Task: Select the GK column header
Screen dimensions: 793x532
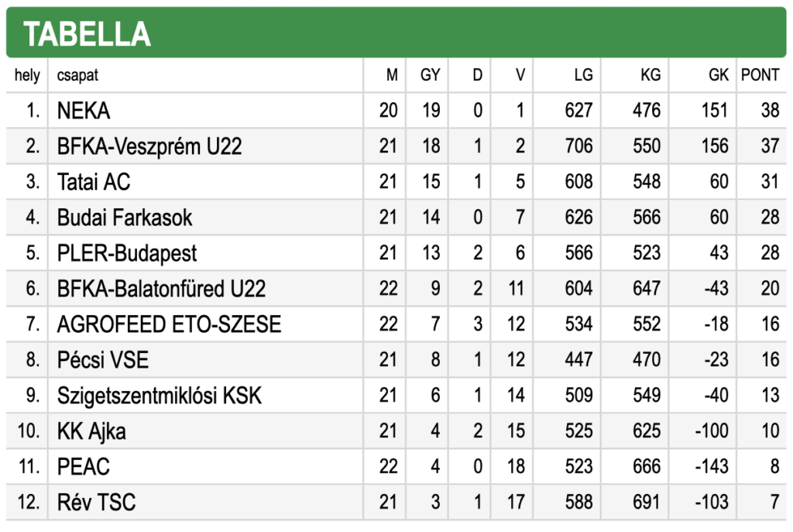Action: 718,75
